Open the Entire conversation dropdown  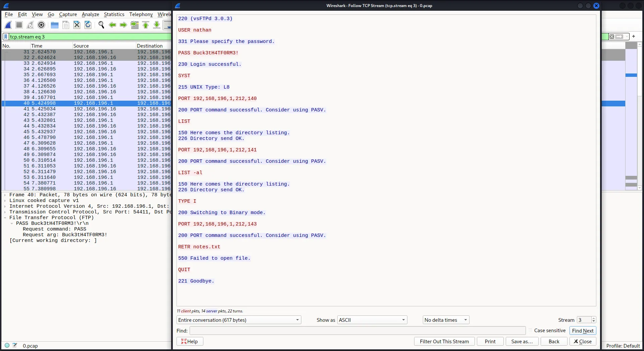point(239,320)
